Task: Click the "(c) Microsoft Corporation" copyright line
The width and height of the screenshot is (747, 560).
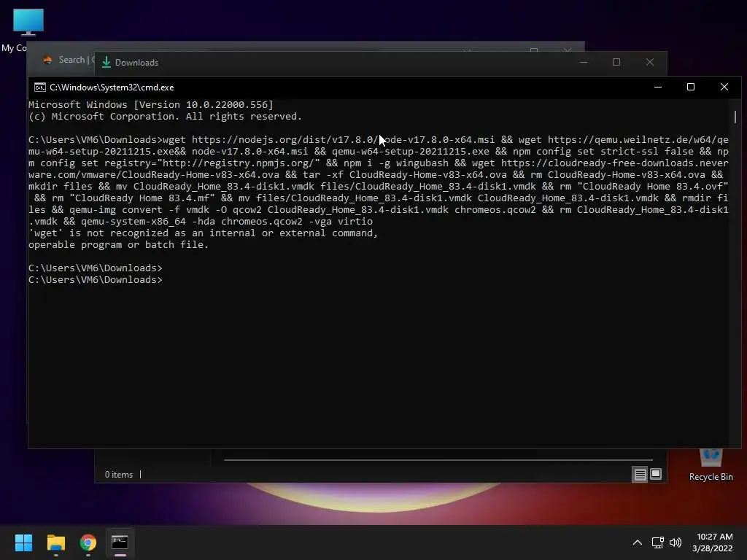Action: 165,117
